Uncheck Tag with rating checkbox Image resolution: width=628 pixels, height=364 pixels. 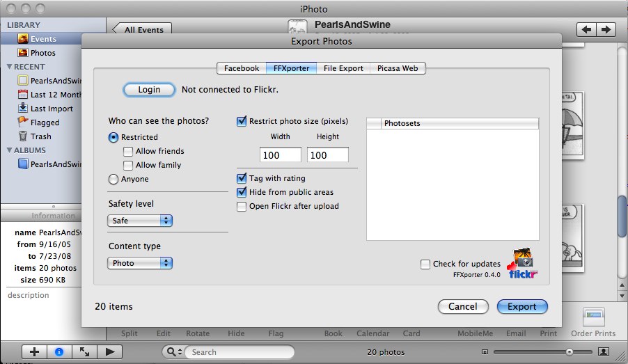click(242, 178)
